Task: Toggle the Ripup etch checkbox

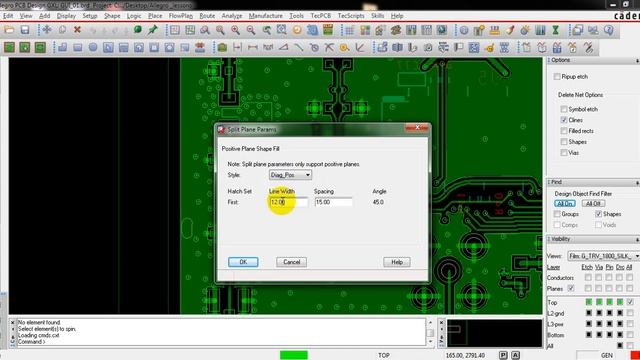Action: (557, 77)
